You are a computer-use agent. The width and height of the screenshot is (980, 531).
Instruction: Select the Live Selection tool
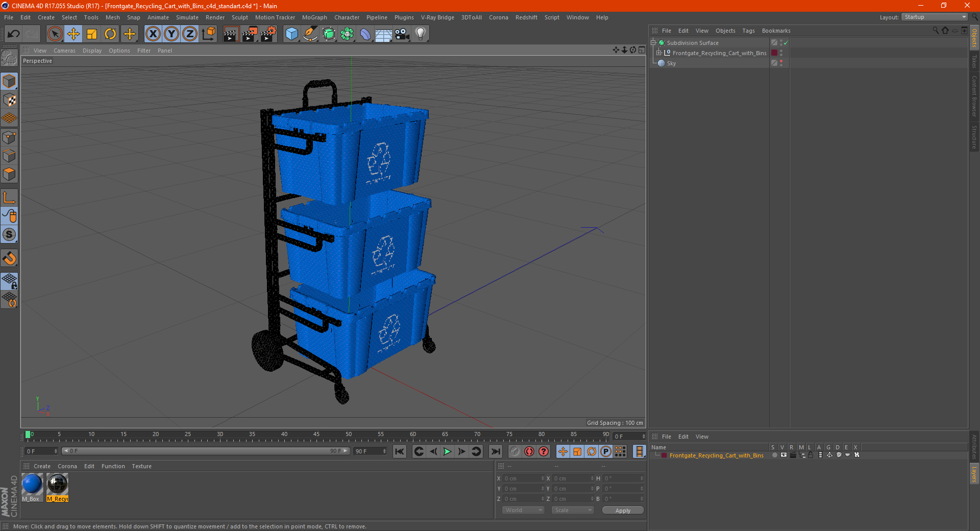coord(55,34)
